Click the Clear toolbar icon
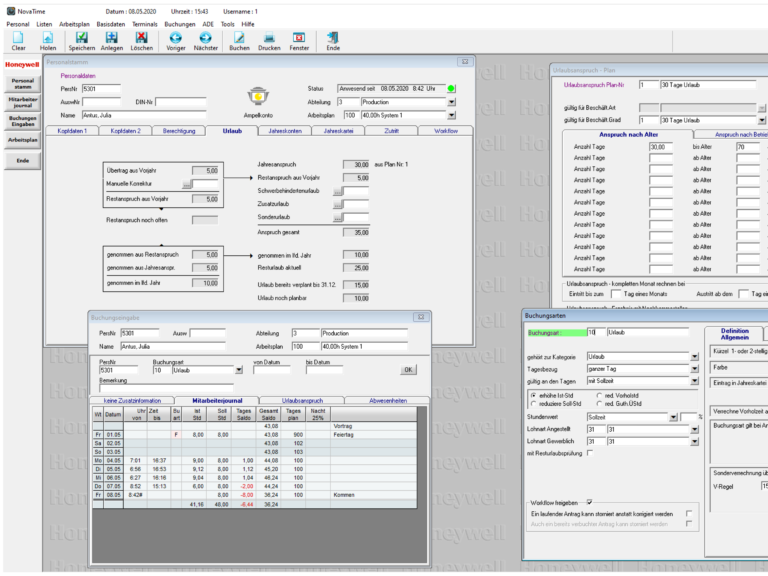 point(18,39)
